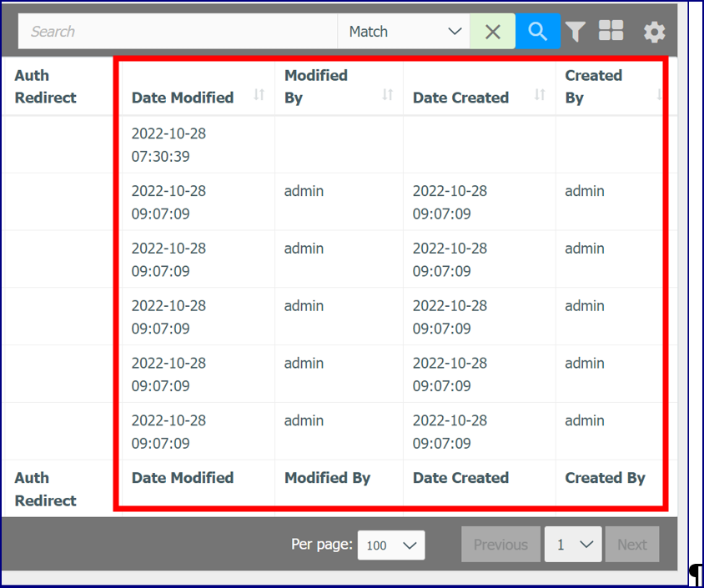Expand the Match dropdown
This screenshot has height=588, width=704.
tap(404, 32)
